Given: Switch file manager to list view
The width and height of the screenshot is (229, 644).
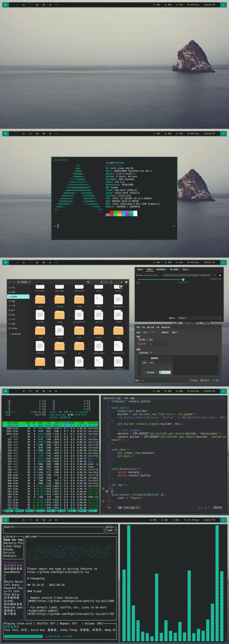Looking at the screenshot, I should (102, 282).
